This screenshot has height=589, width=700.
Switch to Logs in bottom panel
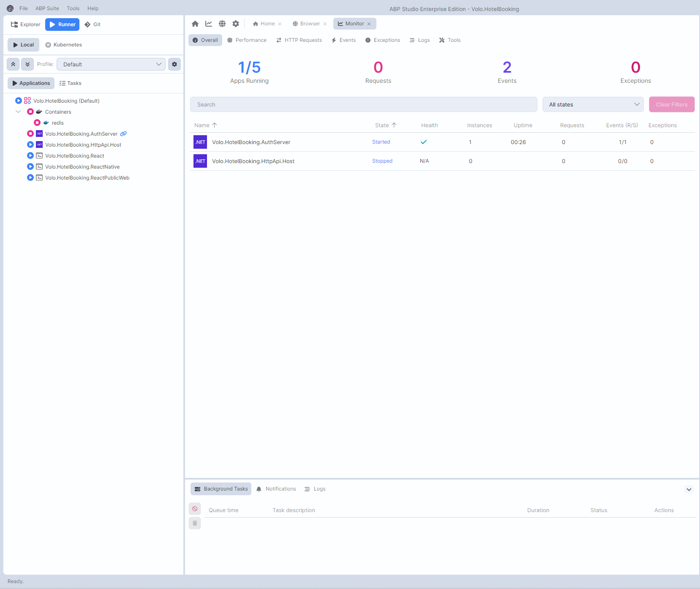pos(315,489)
